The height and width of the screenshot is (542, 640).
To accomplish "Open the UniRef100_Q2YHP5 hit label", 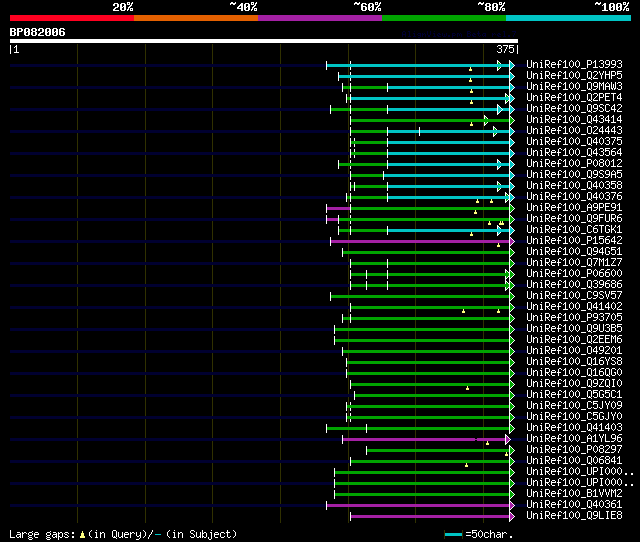I will (x=574, y=76).
